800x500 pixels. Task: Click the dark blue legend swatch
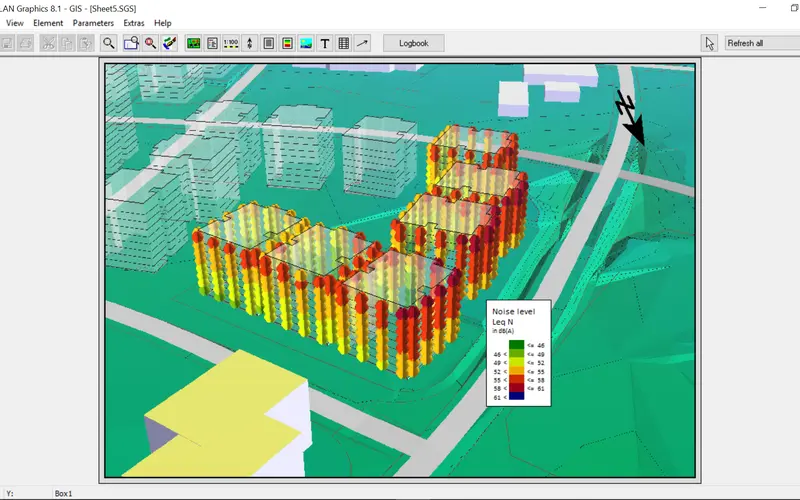516,398
